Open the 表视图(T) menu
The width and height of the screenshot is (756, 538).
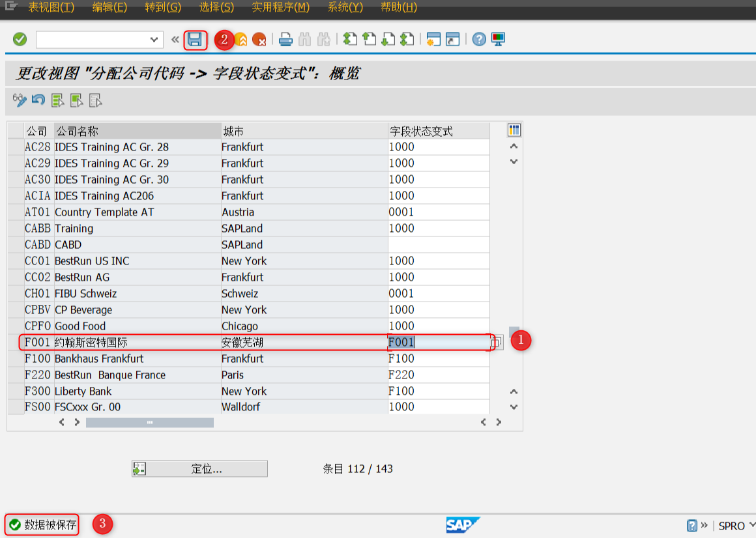(x=51, y=7)
